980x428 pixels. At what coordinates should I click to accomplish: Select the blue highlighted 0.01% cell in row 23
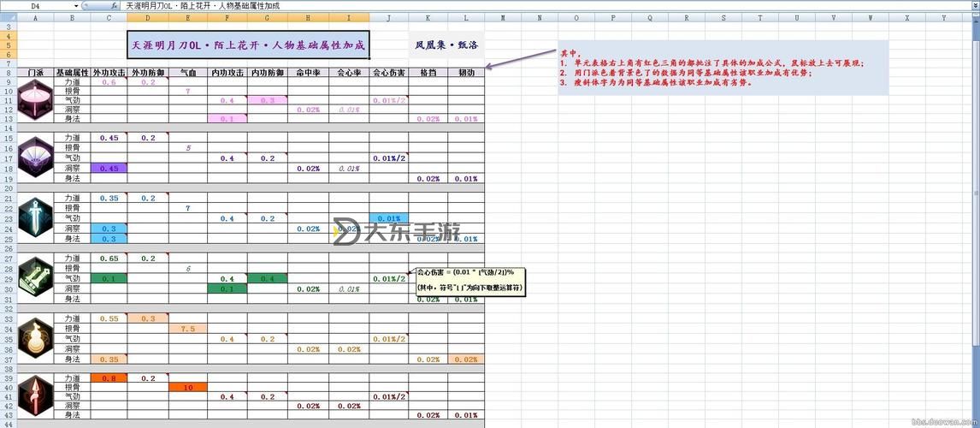[x=389, y=217]
